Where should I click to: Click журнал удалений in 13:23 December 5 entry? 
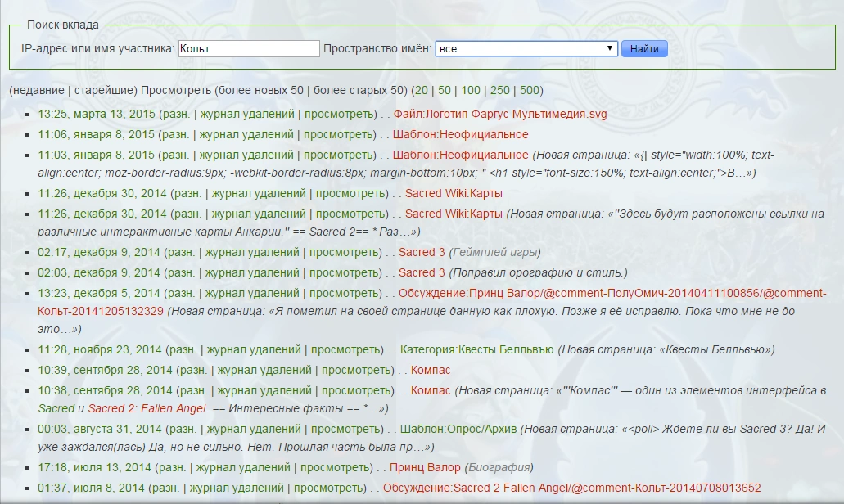coord(252,293)
